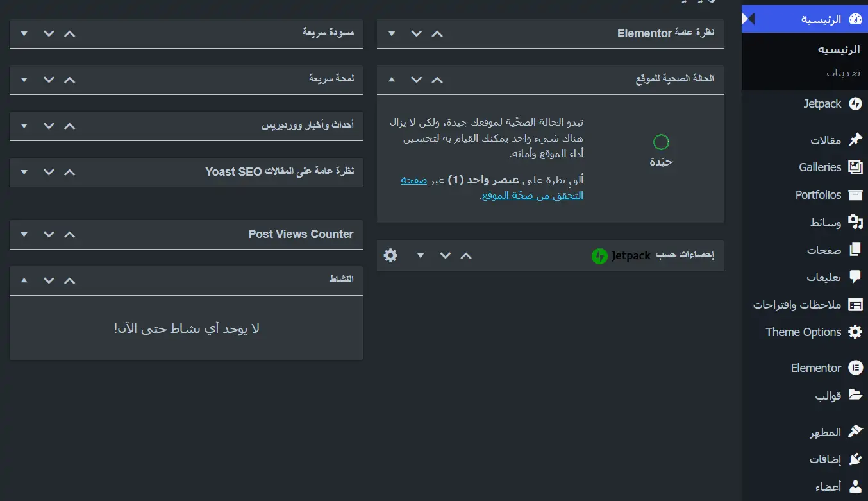Click the Jetpack lightning icon in sidebar
Image resolution: width=868 pixels, height=501 pixels.
855,104
